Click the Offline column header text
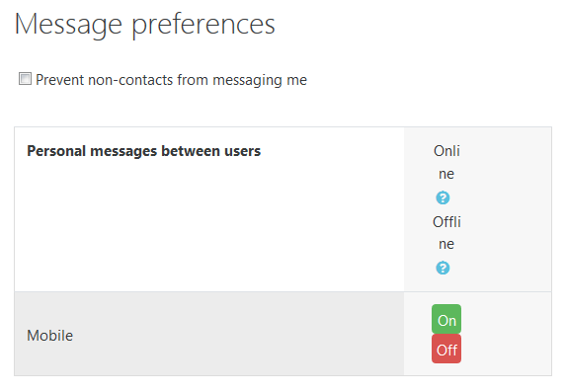 click(446, 232)
